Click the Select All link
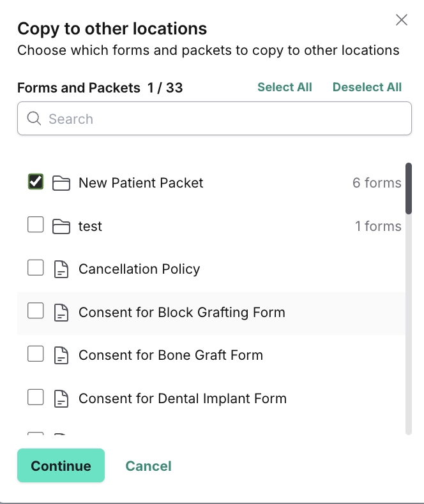 pyautogui.click(x=285, y=87)
